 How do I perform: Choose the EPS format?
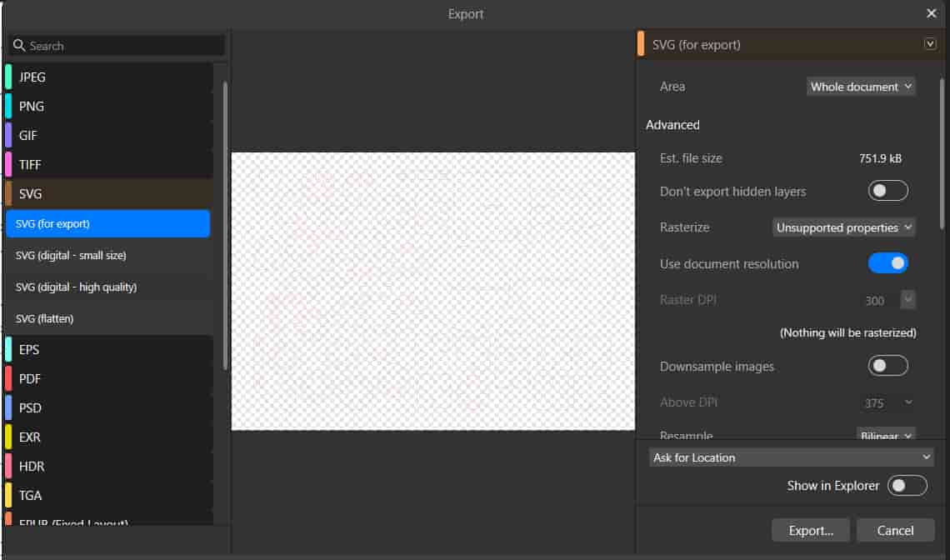pos(109,350)
